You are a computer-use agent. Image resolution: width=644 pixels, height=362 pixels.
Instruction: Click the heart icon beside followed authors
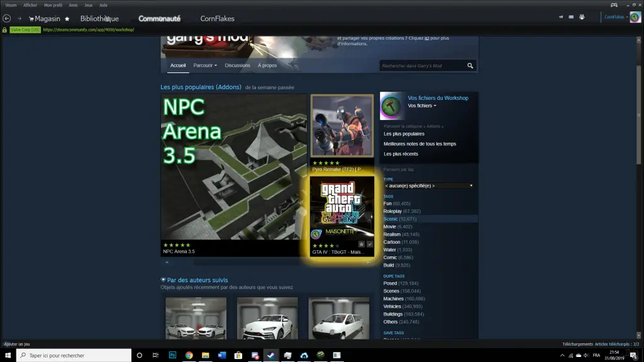[163, 280]
